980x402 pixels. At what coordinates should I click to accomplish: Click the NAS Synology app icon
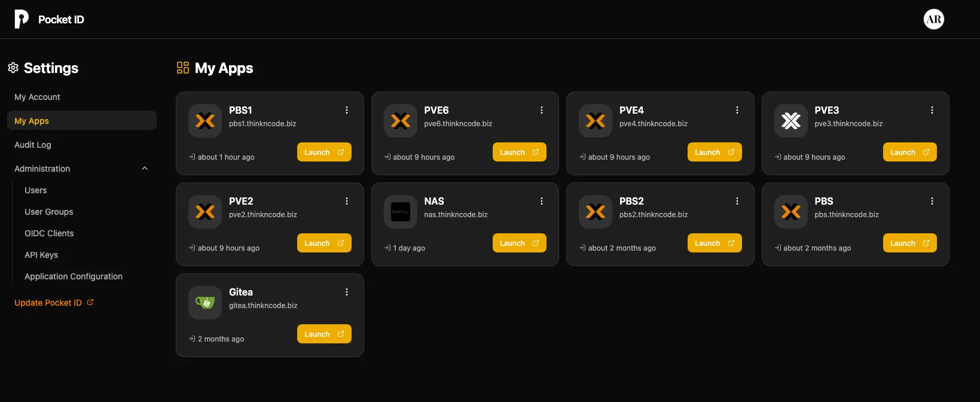coord(400,212)
